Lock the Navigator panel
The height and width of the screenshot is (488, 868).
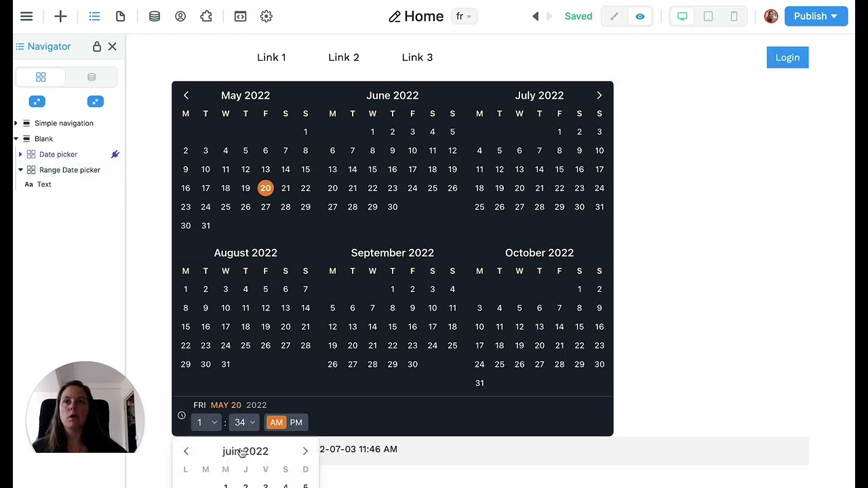97,47
